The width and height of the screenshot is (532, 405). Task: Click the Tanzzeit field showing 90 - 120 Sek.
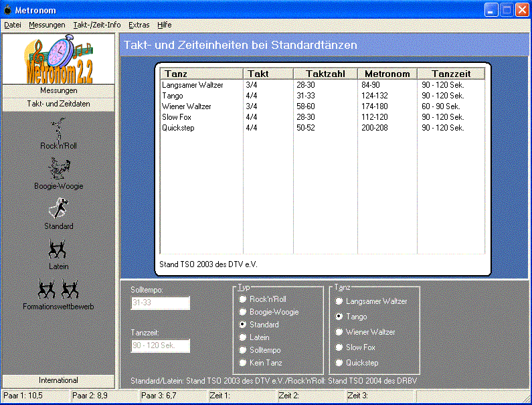(160, 345)
